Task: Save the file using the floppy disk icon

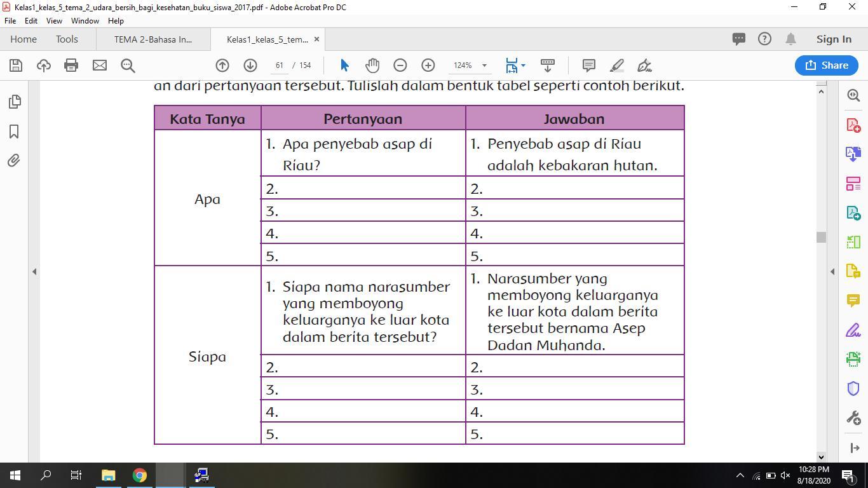Action: (x=16, y=65)
